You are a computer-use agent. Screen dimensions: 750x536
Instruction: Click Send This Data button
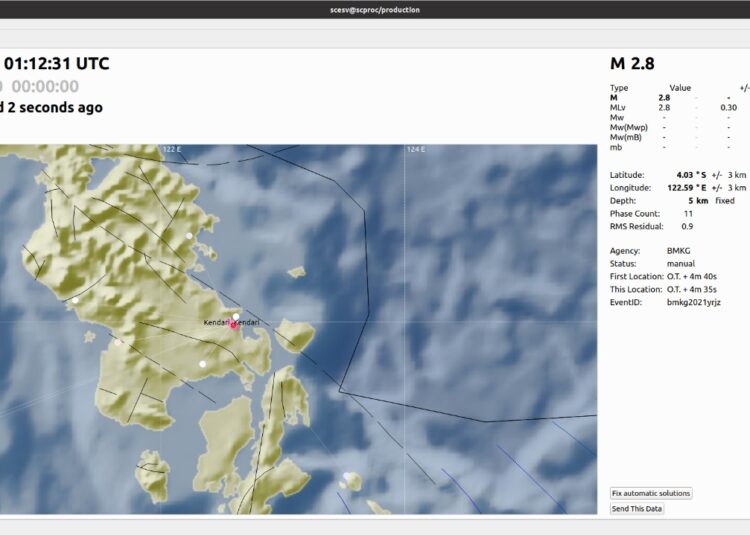[x=637, y=509]
